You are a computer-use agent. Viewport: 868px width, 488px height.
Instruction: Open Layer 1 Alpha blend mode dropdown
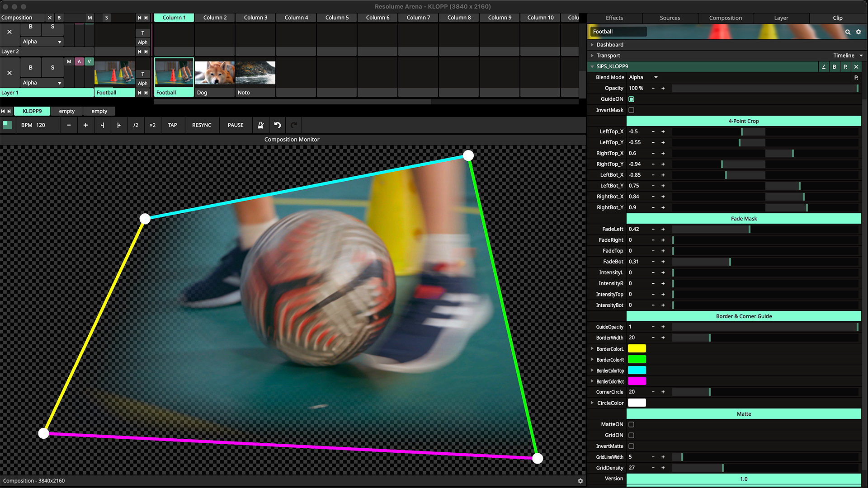pos(42,83)
